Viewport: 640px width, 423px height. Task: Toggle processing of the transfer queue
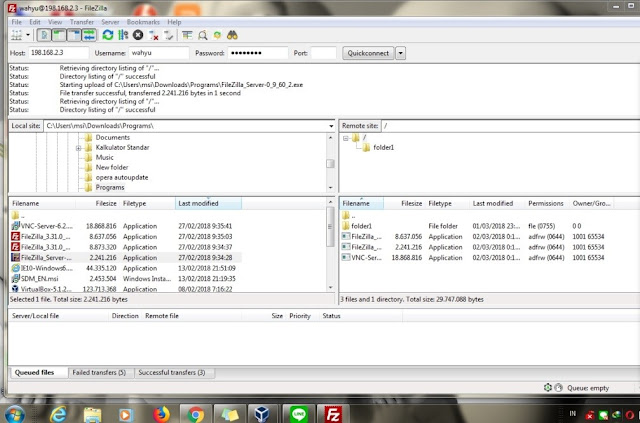123,35
